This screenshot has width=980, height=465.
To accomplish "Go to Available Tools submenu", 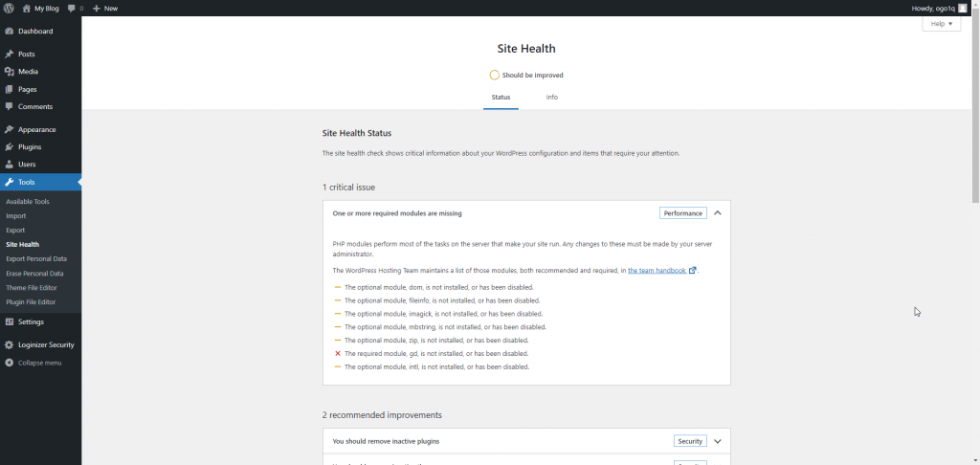I will [x=28, y=202].
